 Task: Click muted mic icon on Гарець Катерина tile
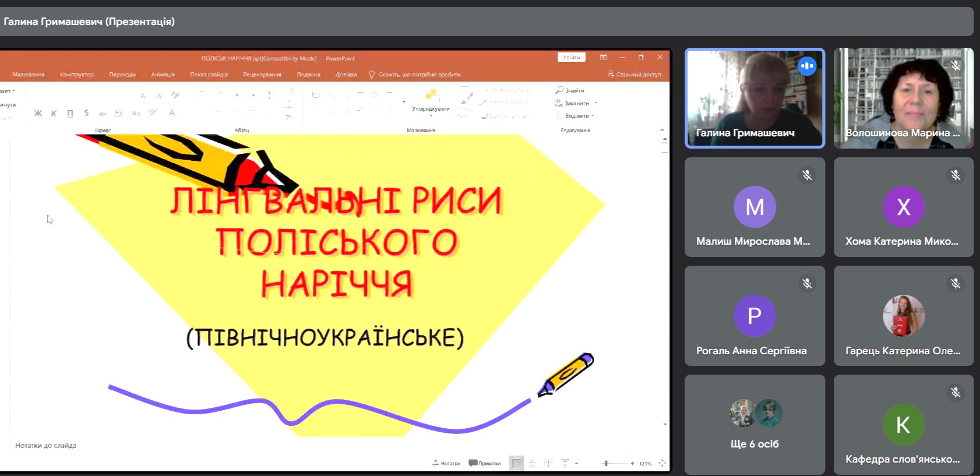tap(956, 283)
